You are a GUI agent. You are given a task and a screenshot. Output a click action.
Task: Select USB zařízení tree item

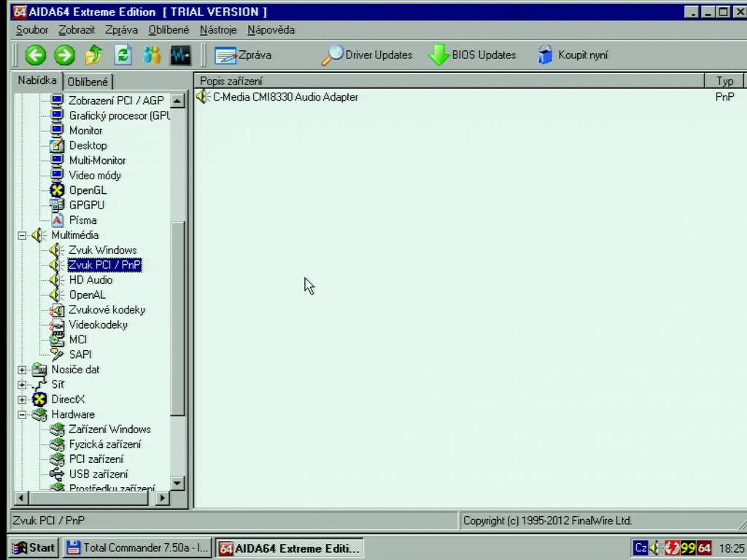click(x=98, y=474)
